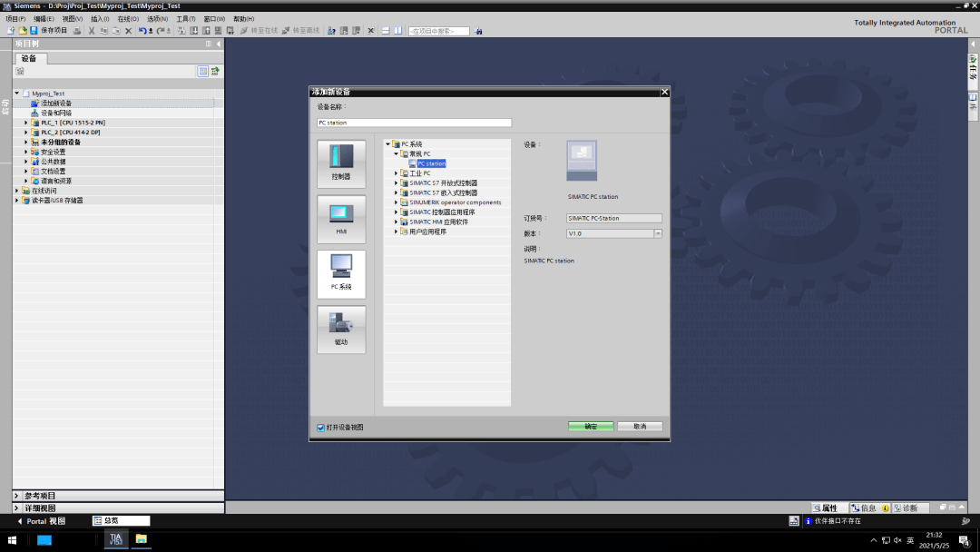Screen dimensions: 980x552
Task: Collapse the project tree panel arrow
Action: click(218, 44)
